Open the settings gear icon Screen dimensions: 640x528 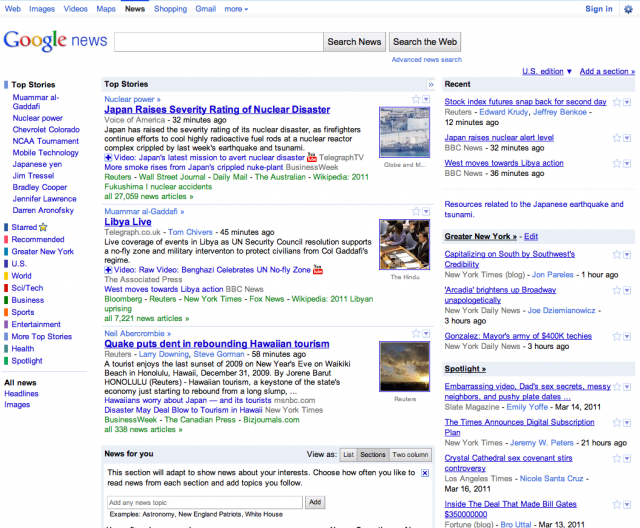[x=628, y=9]
